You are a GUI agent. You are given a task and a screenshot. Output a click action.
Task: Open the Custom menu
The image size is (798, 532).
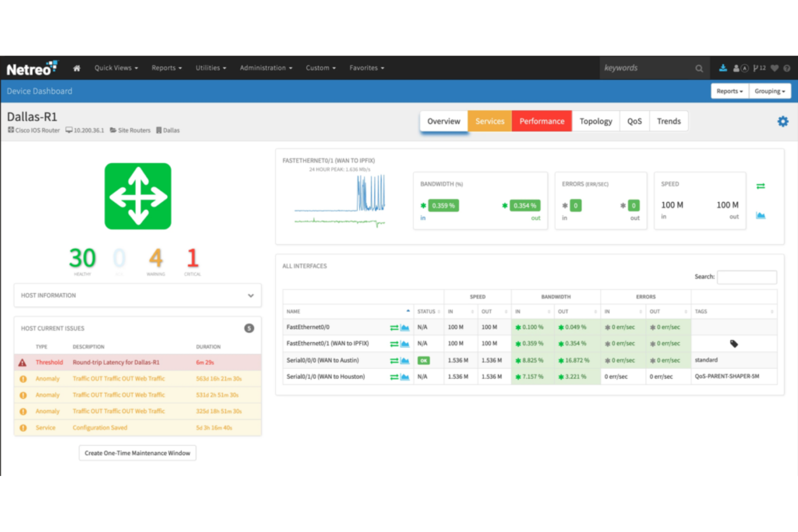point(321,68)
